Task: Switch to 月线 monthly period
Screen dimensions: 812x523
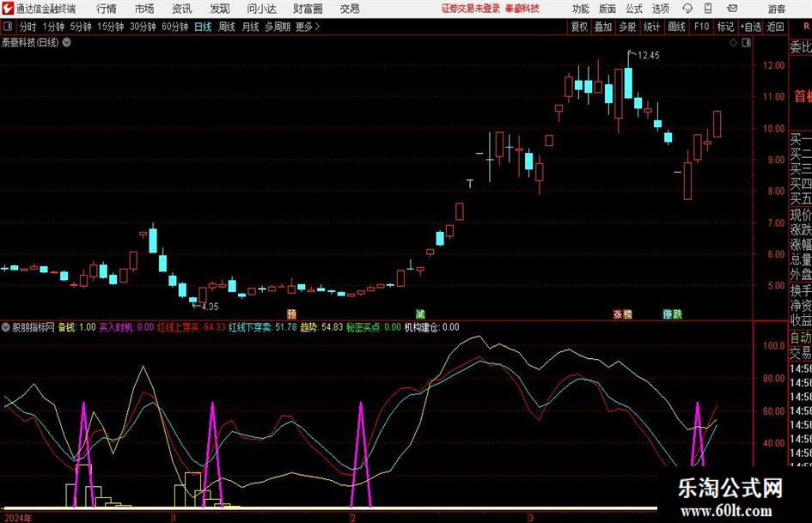Action: click(250, 27)
